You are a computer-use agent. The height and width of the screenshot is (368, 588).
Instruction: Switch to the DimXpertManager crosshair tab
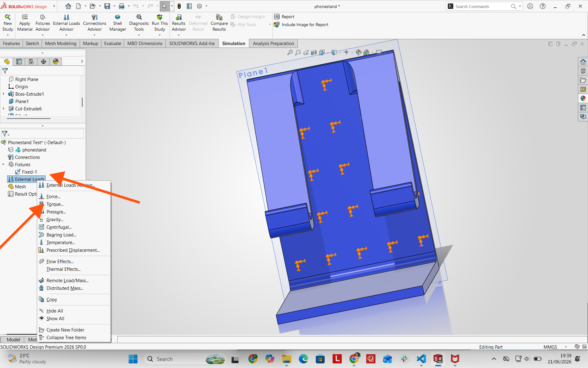pyautogui.click(x=43, y=62)
